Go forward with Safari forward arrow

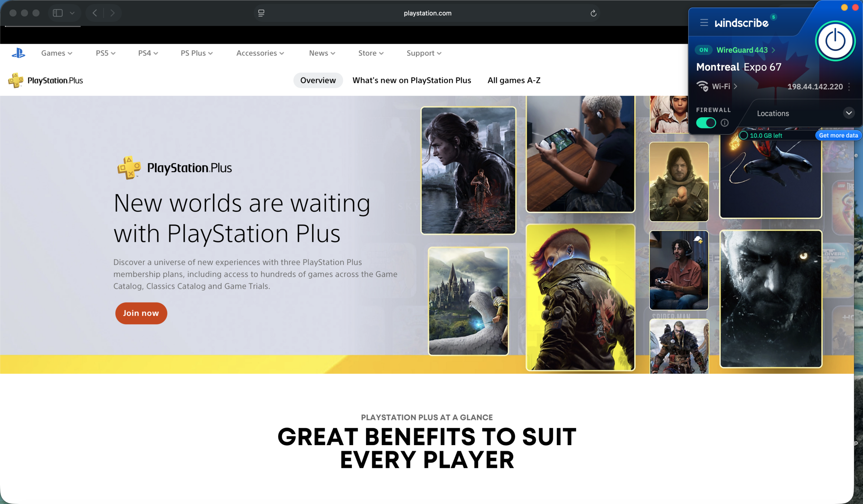[112, 13]
